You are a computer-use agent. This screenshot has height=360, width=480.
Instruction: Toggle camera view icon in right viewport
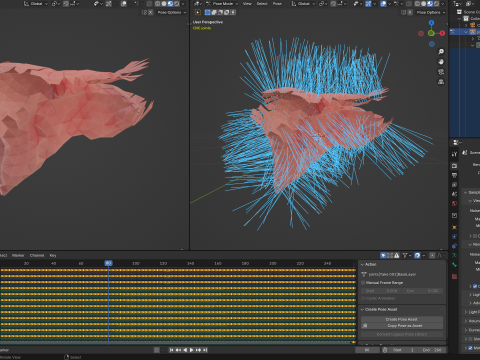(x=441, y=72)
